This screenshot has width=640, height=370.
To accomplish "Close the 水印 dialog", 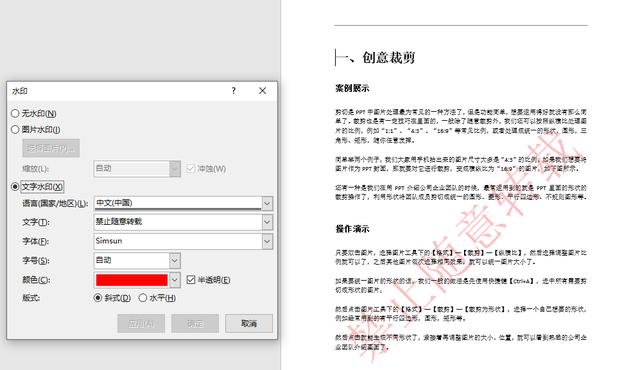I will click(x=262, y=91).
